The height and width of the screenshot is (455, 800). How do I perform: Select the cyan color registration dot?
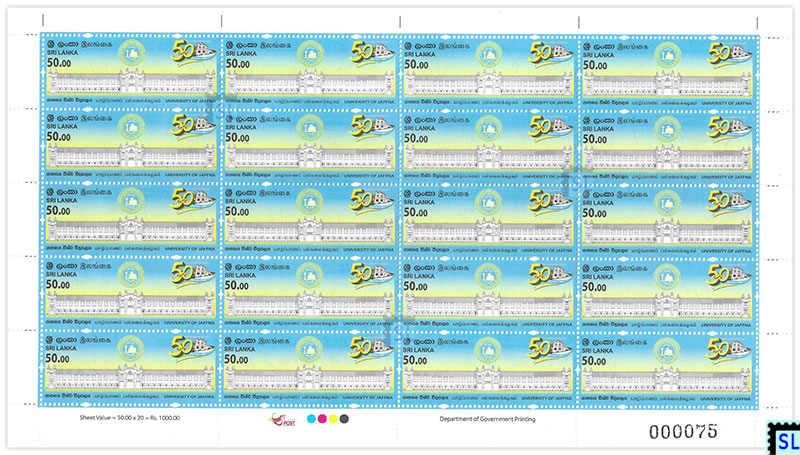(x=310, y=420)
